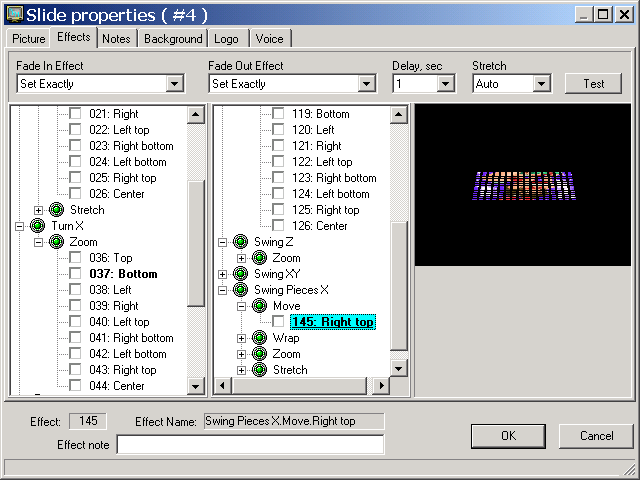This screenshot has width=640, height=480.
Task: Open the Fade Out Effect dropdown
Action: 367,84
